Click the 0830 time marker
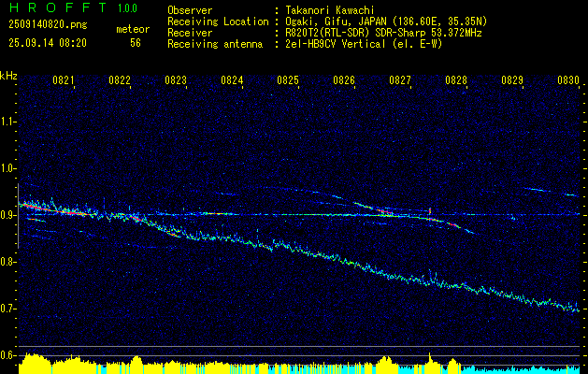 568,80
